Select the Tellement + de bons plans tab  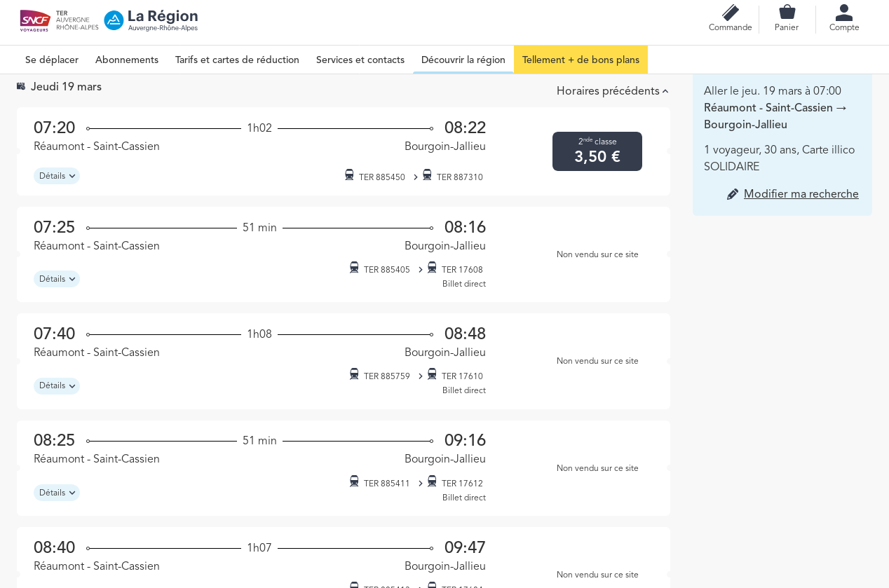click(581, 60)
